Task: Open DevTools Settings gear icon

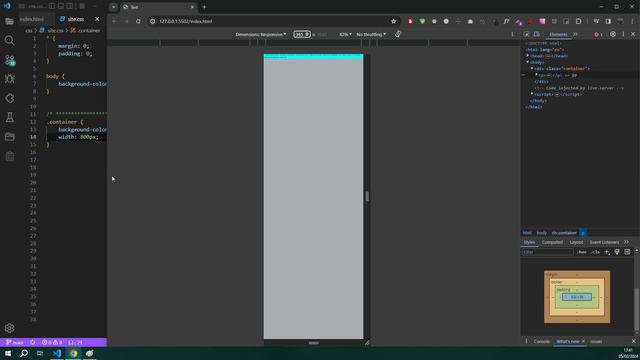Action: point(613,34)
